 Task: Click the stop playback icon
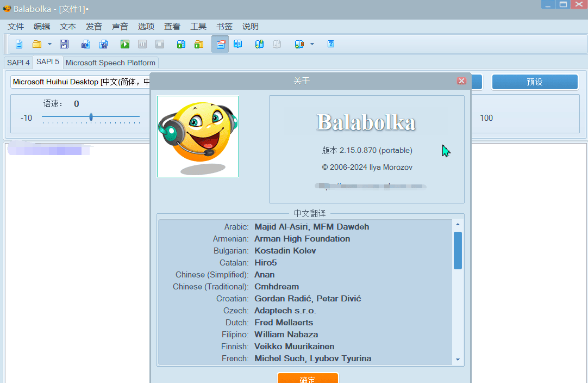pos(160,44)
